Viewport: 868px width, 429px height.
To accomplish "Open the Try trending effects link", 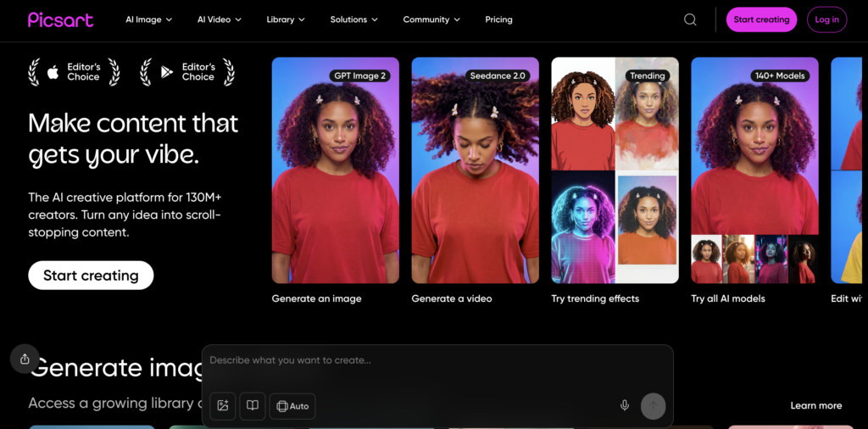I will (595, 298).
